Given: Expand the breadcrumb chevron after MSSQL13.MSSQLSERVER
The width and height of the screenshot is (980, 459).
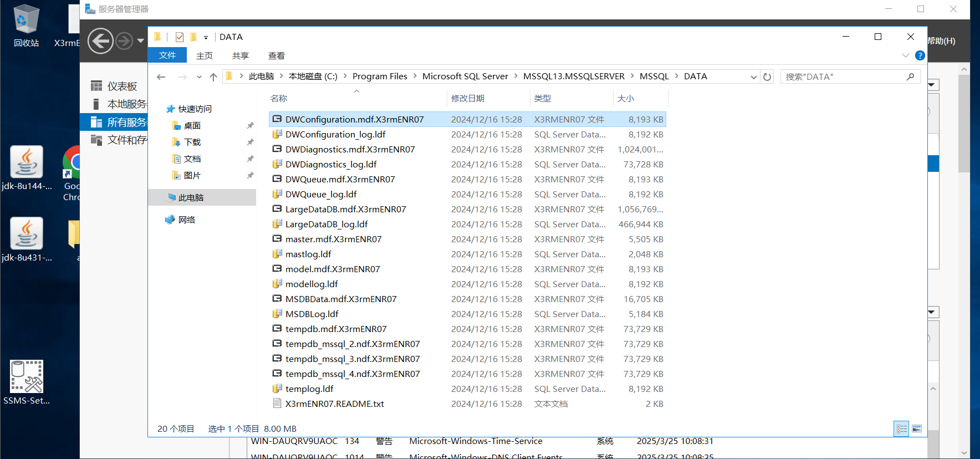Looking at the screenshot, I should pos(632,76).
